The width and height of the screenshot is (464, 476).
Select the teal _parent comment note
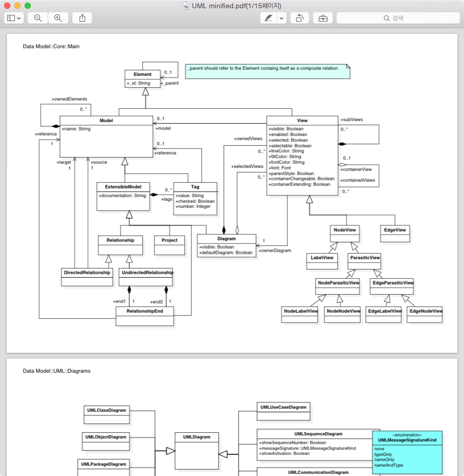pyautogui.click(x=267, y=71)
